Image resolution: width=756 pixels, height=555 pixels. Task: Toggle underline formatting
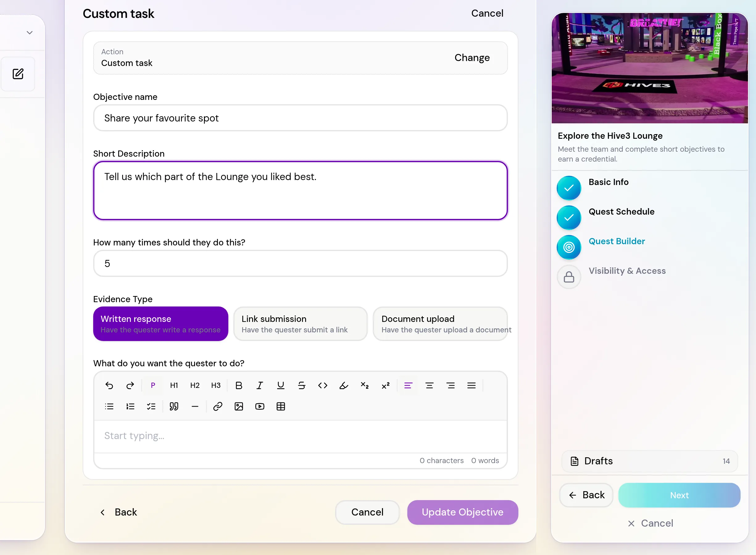click(x=281, y=385)
